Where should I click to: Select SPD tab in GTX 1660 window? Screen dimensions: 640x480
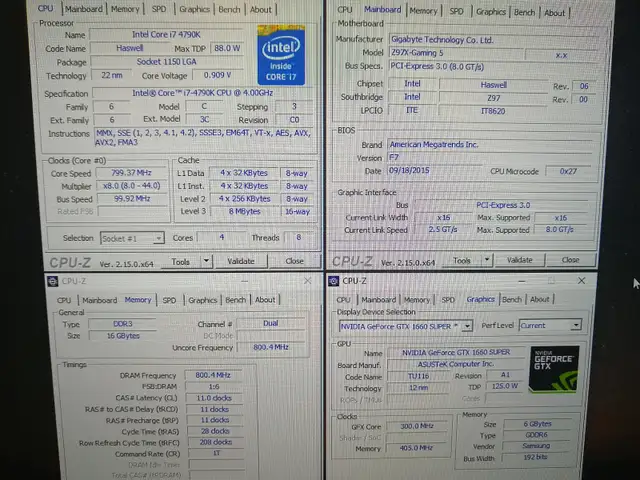448,299
